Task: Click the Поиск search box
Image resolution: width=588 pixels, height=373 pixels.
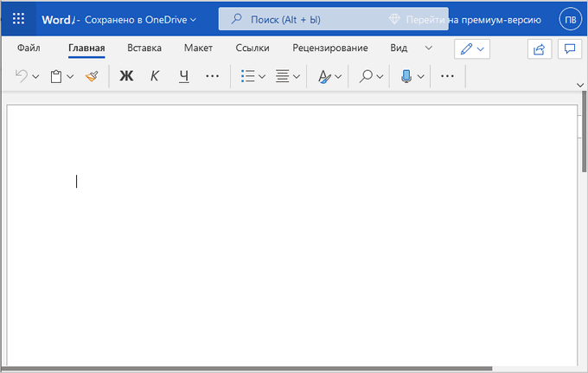Action: (x=334, y=19)
